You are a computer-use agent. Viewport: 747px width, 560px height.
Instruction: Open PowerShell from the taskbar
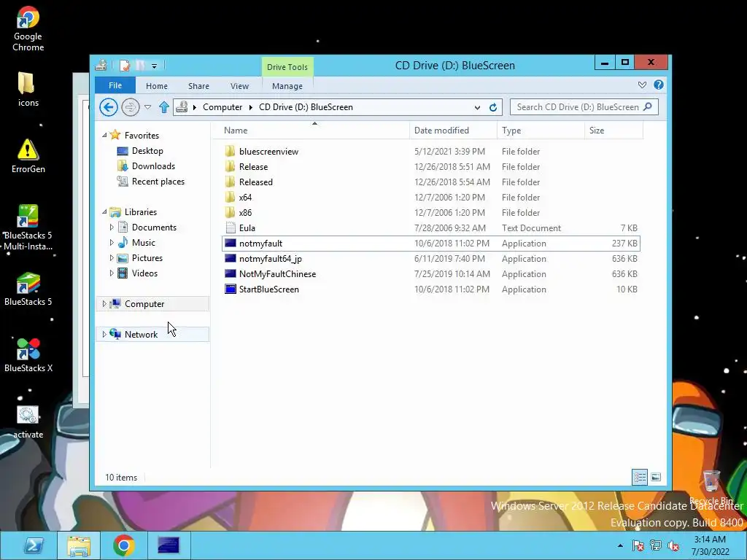pyautogui.click(x=34, y=545)
